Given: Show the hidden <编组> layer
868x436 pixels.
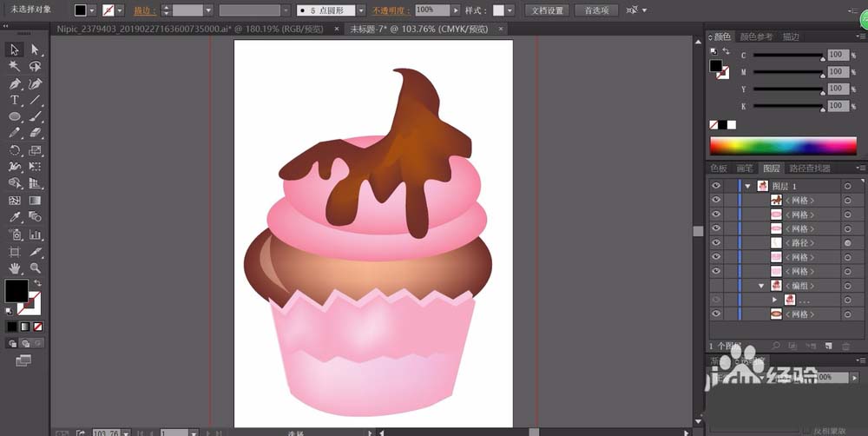Looking at the screenshot, I should coord(716,286).
